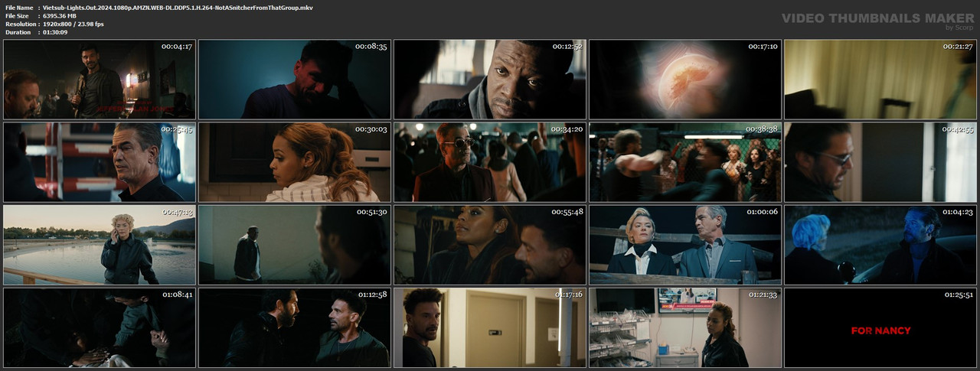Viewport: 980px width, 371px height.
Task: Select the thumbnail at 00:21:27
Action: point(880,80)
